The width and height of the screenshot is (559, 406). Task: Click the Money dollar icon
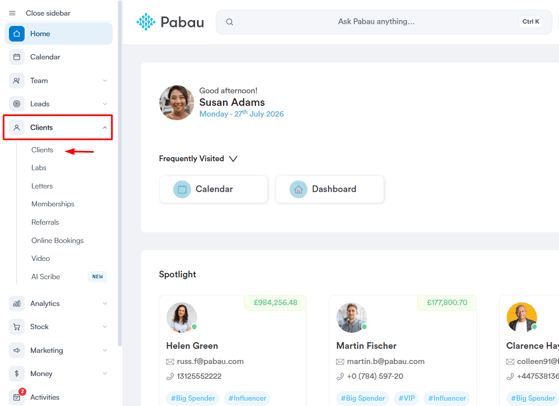pyautogui.click(x=16, y=374)
